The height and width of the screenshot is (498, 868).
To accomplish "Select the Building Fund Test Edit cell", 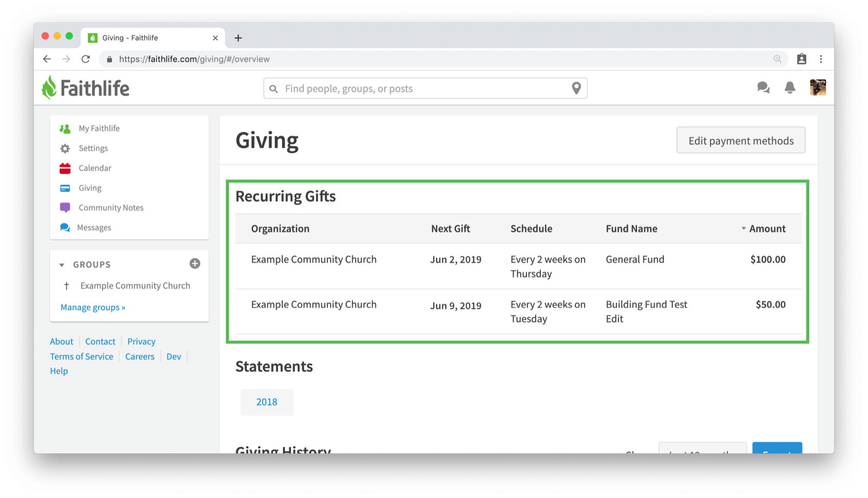I will [646, 312].
